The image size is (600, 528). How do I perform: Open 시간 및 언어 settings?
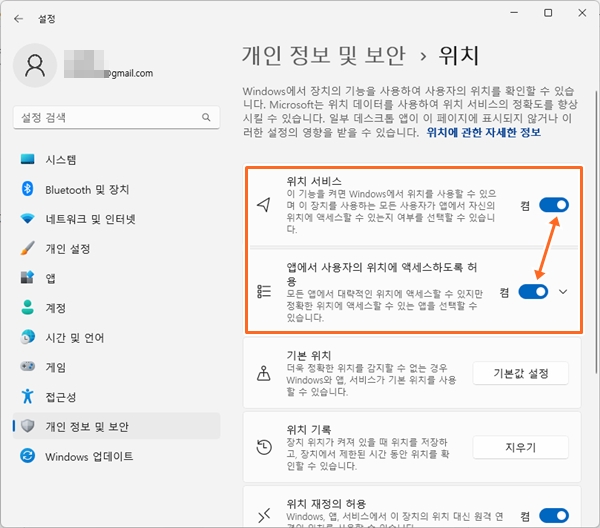(x=116, y=337)
